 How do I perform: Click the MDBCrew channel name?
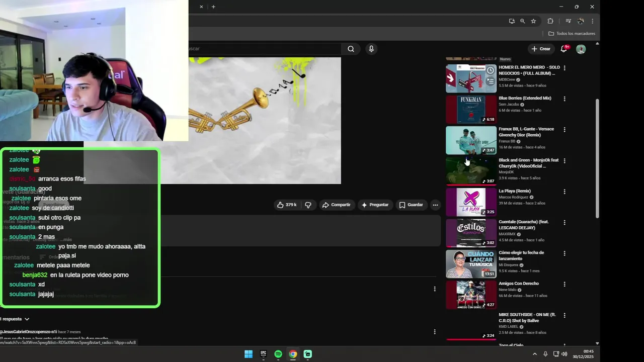(507, 79)
